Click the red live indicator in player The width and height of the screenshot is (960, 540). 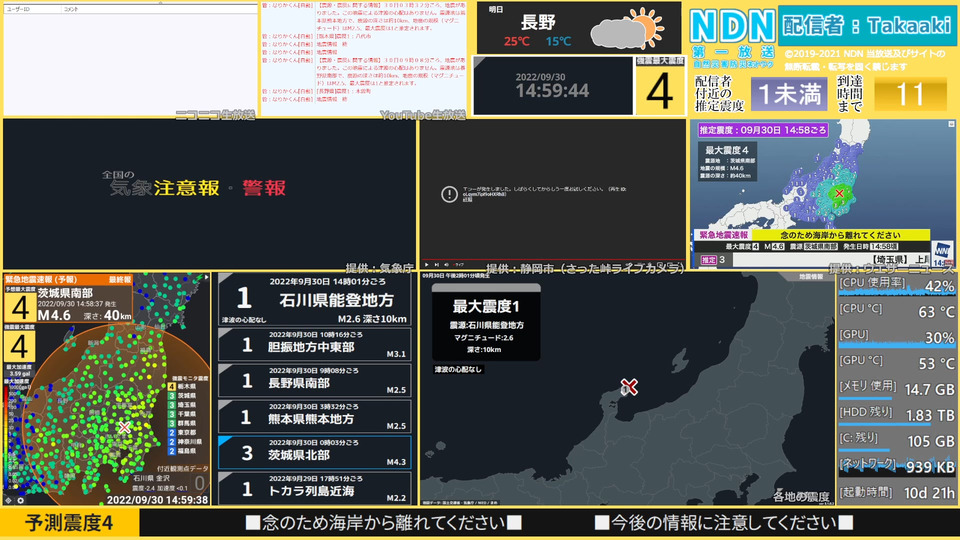coord(459,264)
